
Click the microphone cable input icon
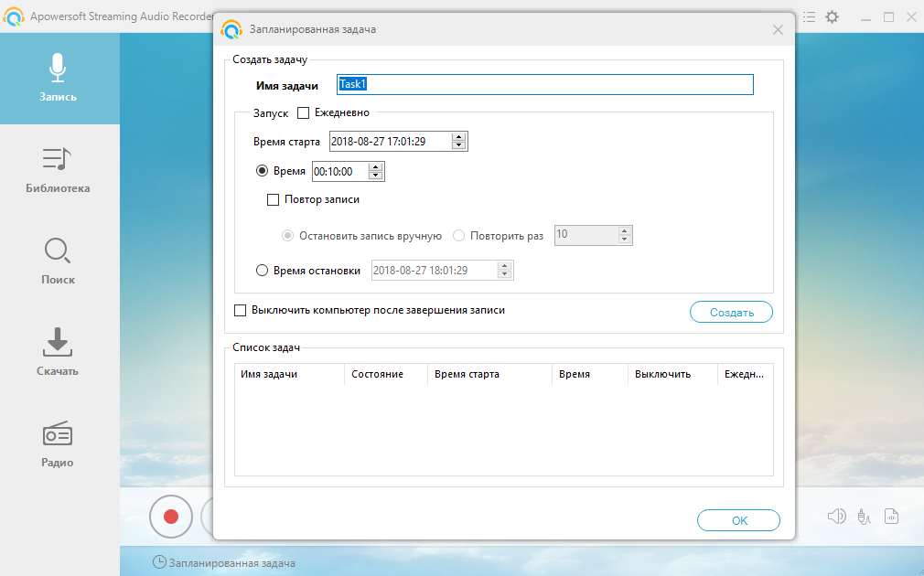(864, 517)
